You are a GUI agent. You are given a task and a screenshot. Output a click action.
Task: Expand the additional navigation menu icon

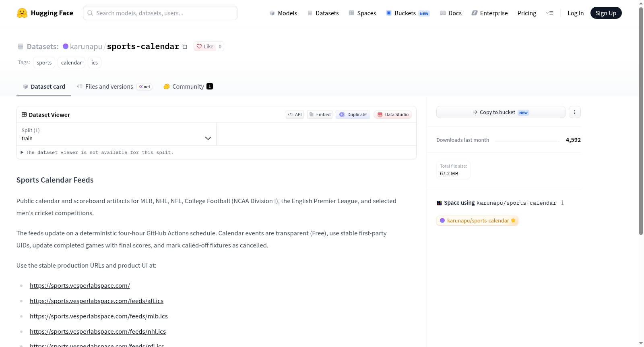549,13
